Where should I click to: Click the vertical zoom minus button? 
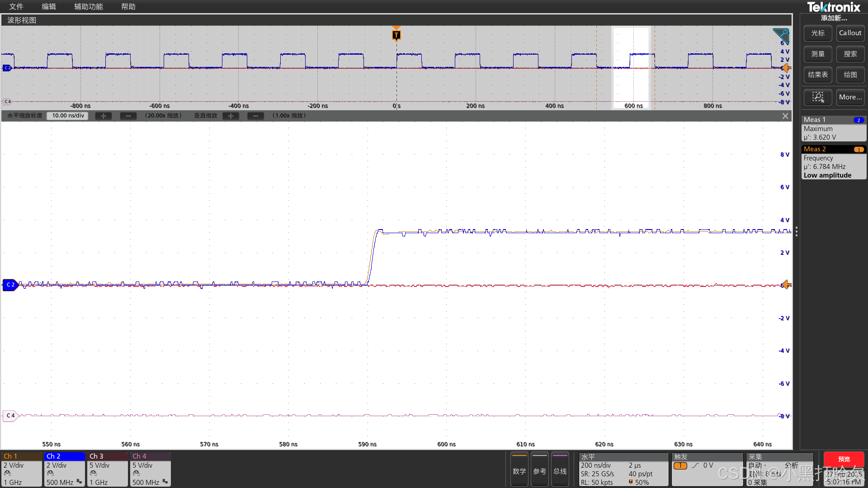point(255,116)
